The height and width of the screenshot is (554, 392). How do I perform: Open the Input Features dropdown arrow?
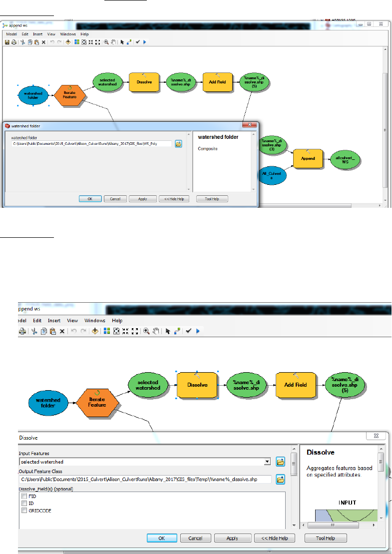[268, 462]
